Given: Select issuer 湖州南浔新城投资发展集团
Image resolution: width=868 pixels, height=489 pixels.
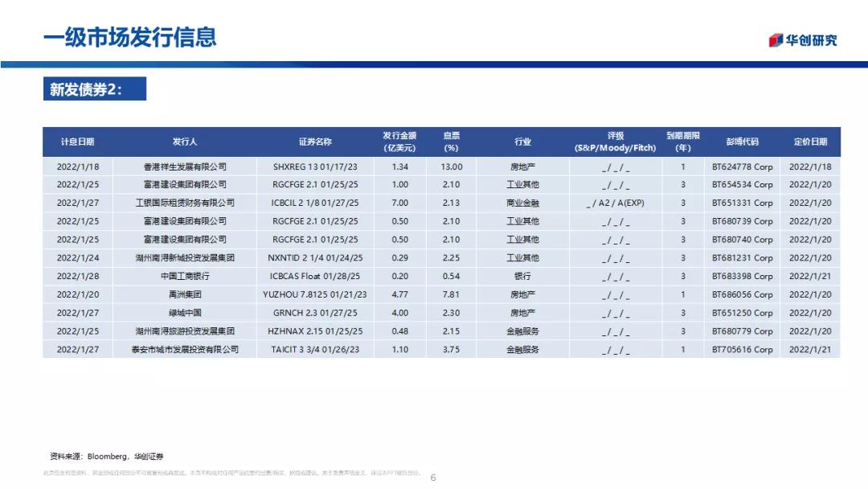Looking at the screenshot, I should coord(185,257).
